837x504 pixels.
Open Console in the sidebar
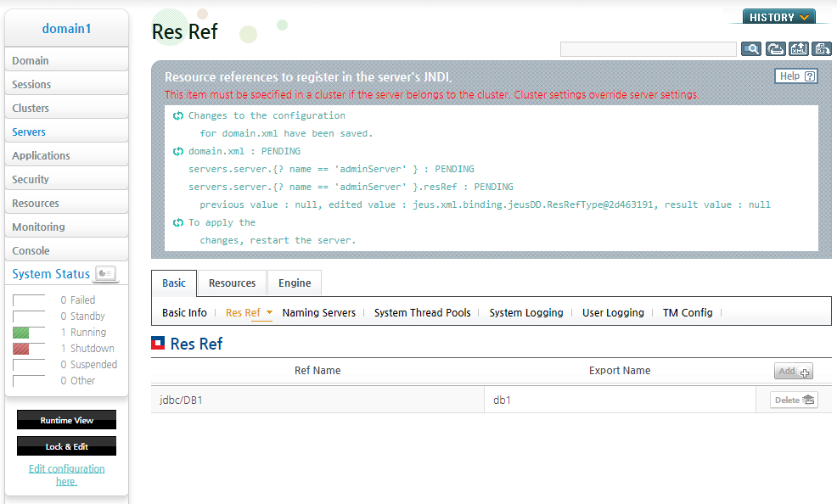[67, 250]
